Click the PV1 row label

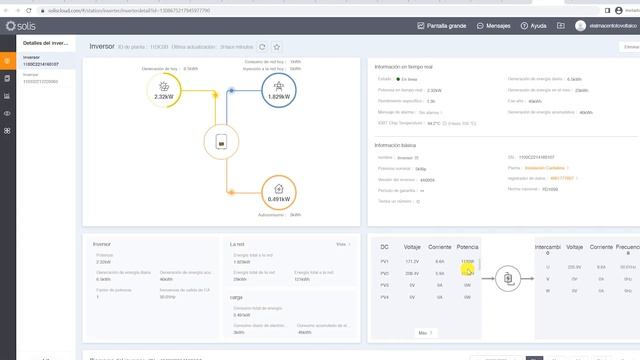(x=384, y=261)
